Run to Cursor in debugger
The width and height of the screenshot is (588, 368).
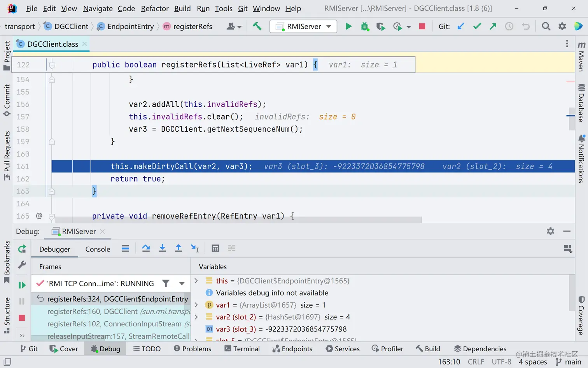pyautogui.click(x=195, y=248)
